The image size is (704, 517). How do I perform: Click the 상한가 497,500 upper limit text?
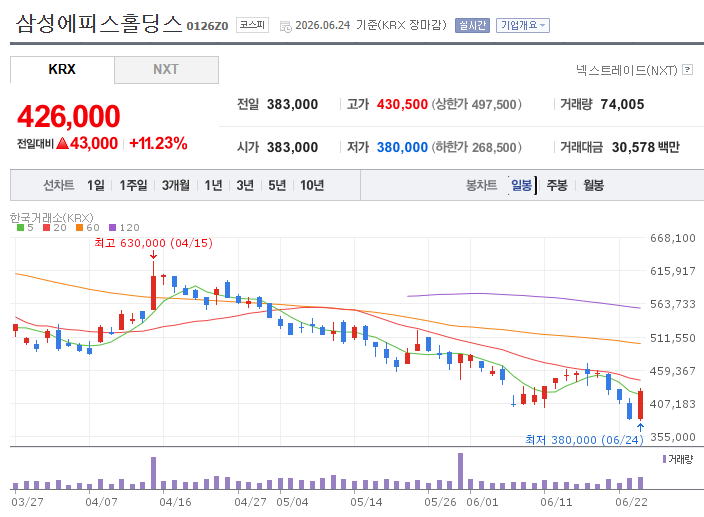click(x=477, y=105)
